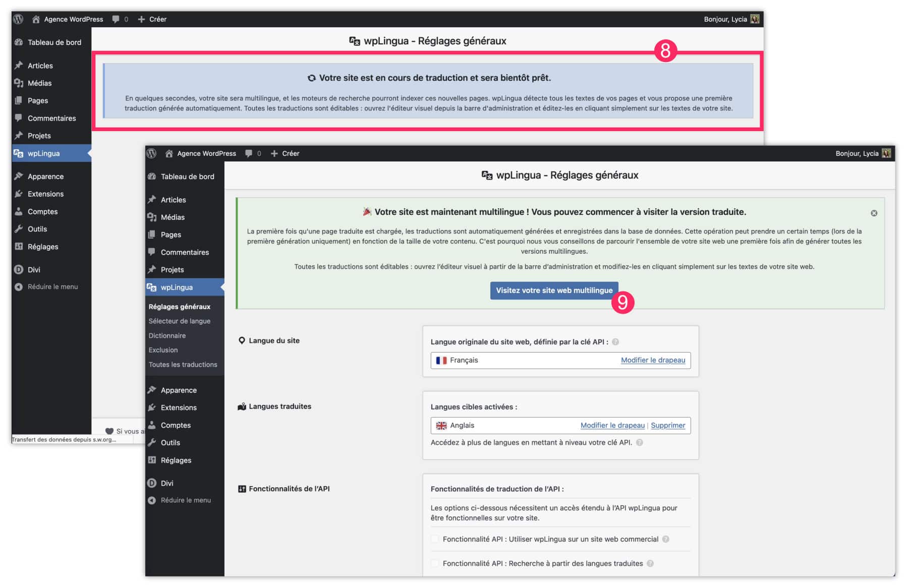908x588 pixels.
Task: Open Réglages in front window sidebar
Action: click(185, 460)
